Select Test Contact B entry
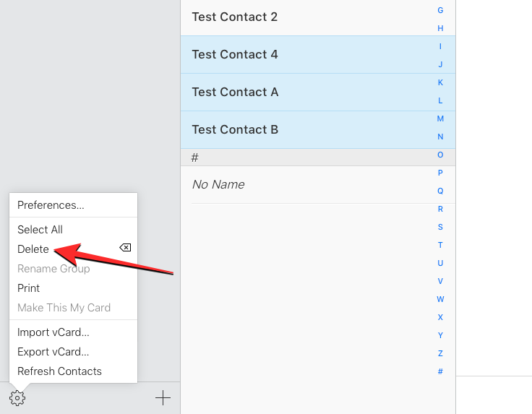Viewport: 532px width, 414px height. [234, 130]
